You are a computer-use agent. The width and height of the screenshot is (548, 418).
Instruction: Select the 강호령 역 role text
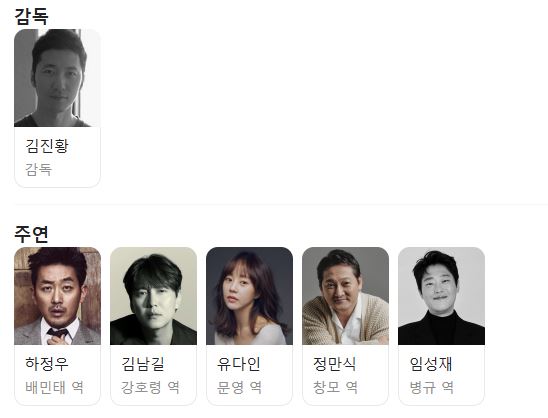click(150, 387)
